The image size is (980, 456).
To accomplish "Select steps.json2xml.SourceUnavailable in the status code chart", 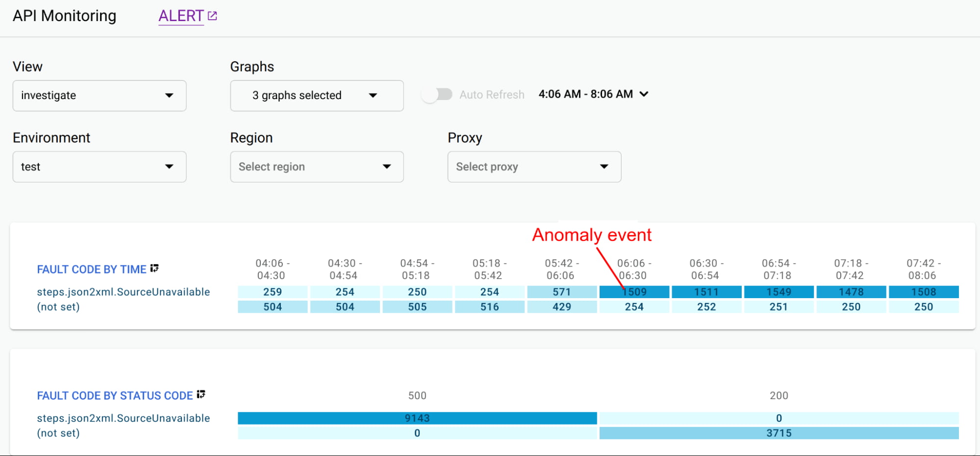I will (x=124, y=418).
